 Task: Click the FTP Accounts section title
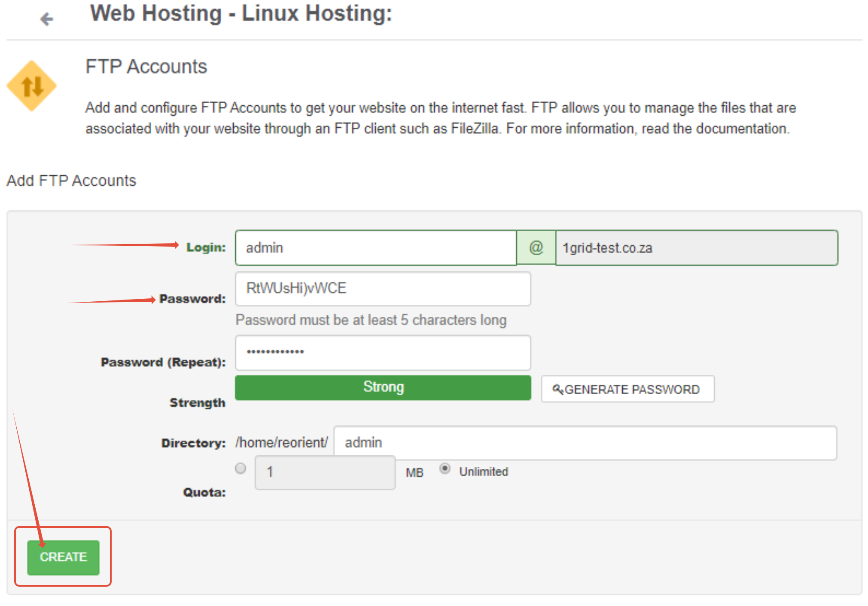[146, 67]
